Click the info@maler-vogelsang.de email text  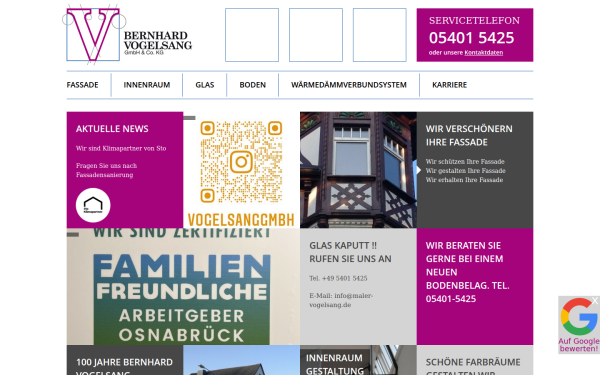341,300
